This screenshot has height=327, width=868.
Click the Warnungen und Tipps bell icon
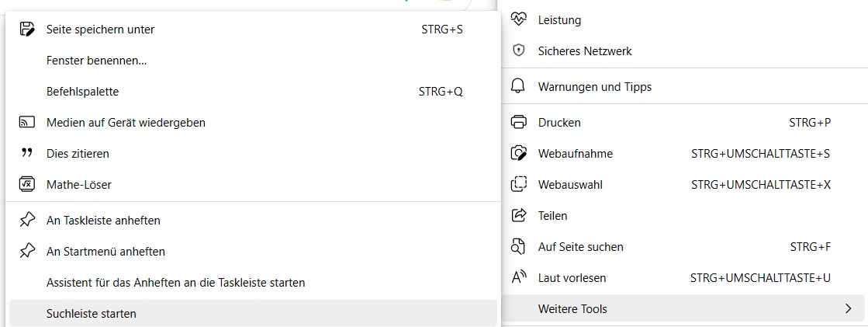pos(519,87)
